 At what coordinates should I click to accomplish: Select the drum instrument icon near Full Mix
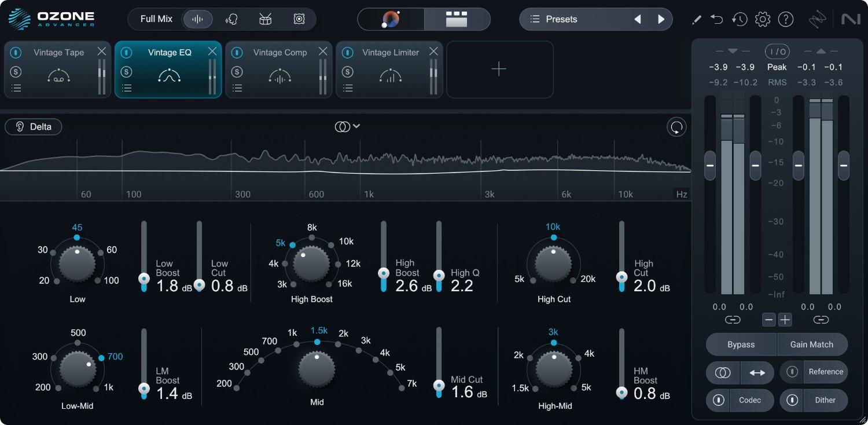pos(264,19)
